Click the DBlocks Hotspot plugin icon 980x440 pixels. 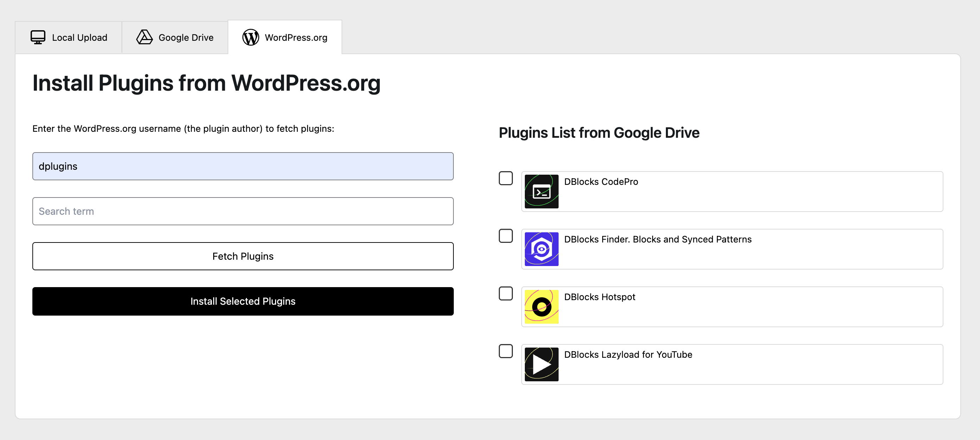(x=541, y=307)
